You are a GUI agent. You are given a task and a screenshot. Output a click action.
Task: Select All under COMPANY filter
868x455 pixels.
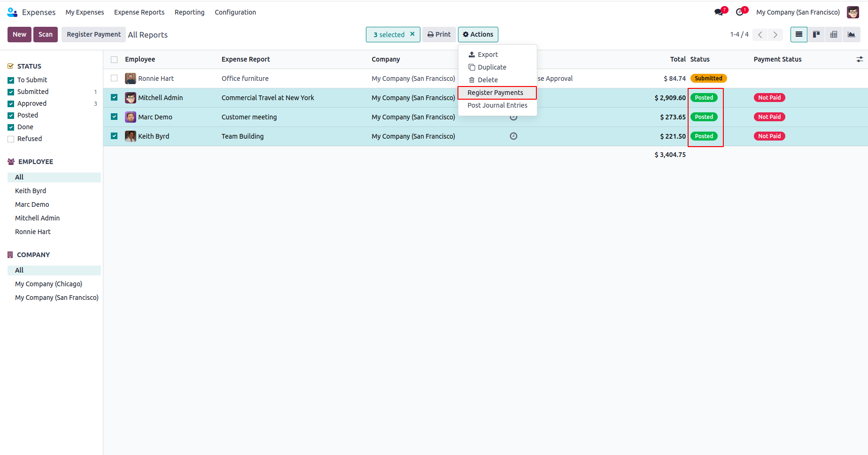coord(54,270)
